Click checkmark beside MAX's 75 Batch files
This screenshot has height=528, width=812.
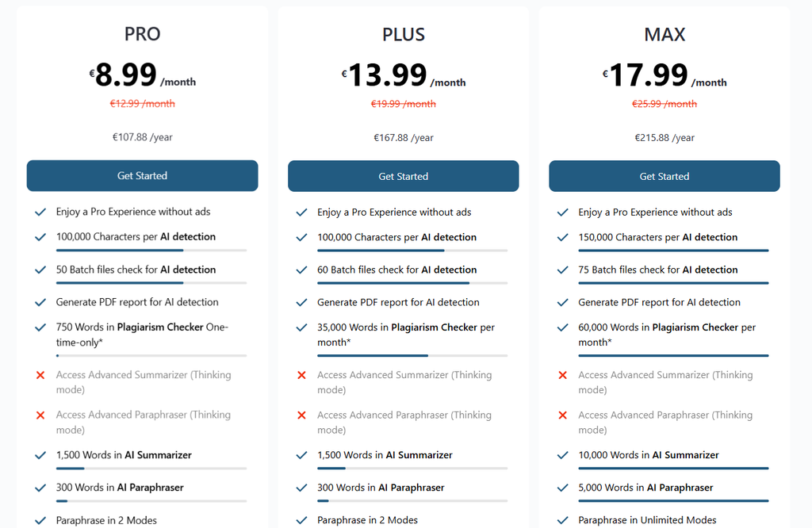point(562,270)
